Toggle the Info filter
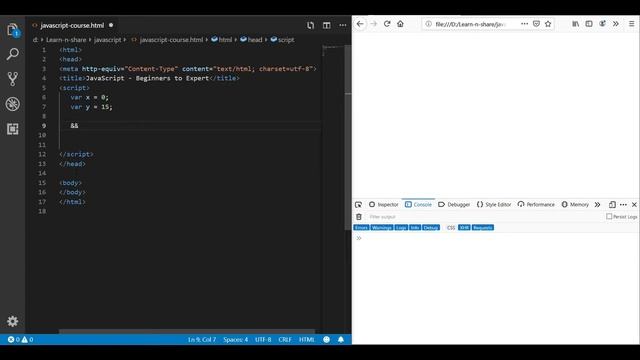 (x=415, y=228)
